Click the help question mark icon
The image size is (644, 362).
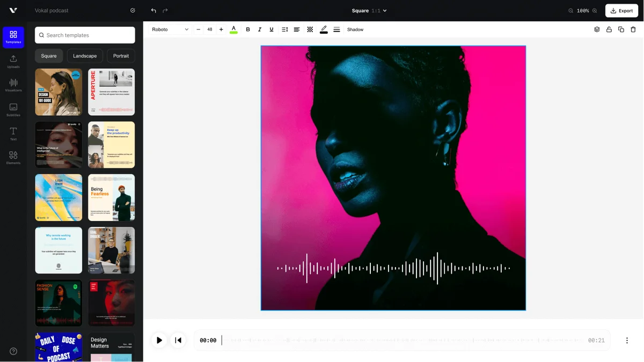click(13, 351)
